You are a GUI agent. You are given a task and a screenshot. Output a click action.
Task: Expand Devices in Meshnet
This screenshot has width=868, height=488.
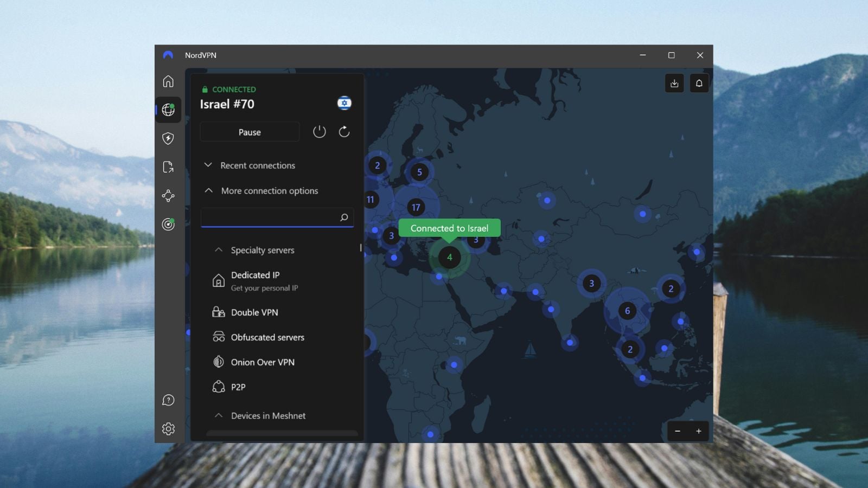218,415
